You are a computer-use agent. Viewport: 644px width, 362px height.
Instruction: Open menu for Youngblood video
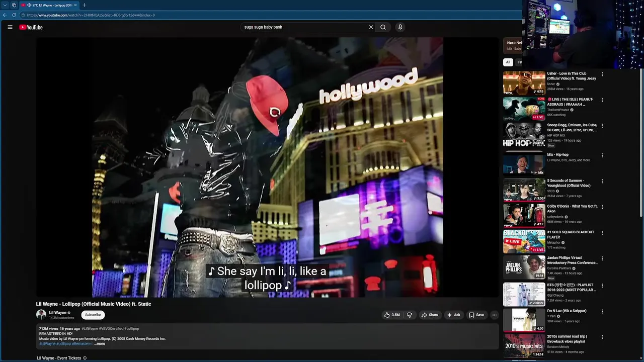pyautogui.click(x=602, y=181)
